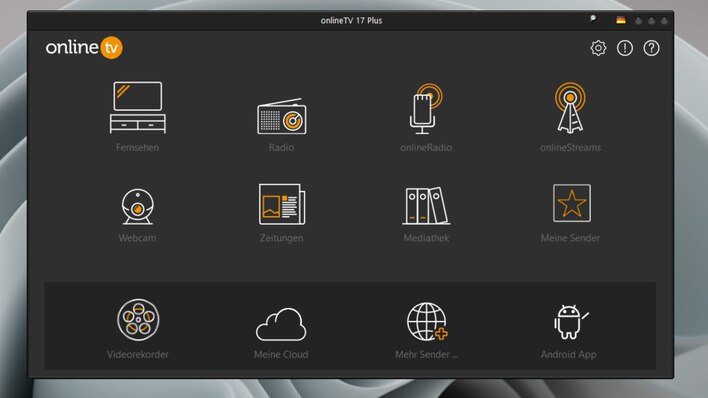The width and height of the screenshot is (708, 398).
Task: Open the Zeitungen newspaper icon
Action: [282, 204]
